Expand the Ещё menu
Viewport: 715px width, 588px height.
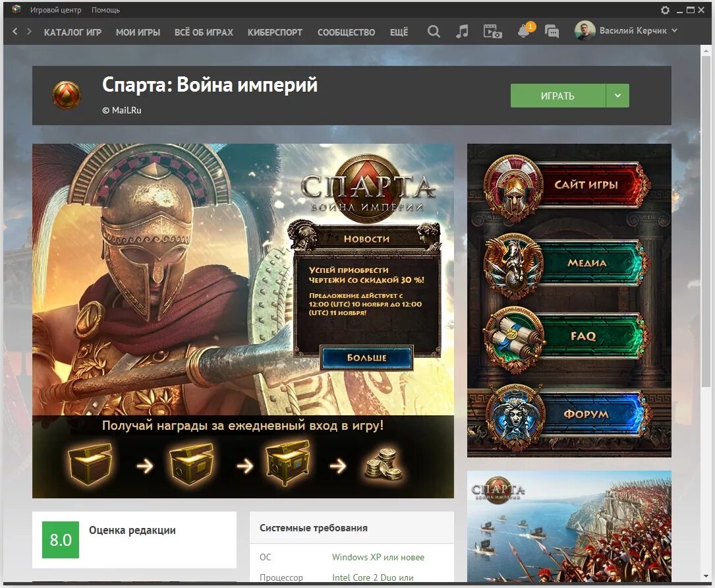[399, 32]
